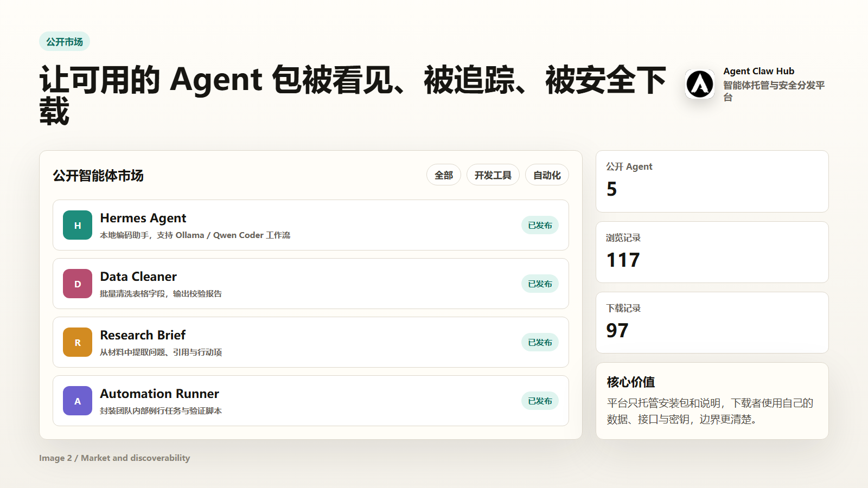Click the 公开智能体市场 panel heading
868x488 pixels.
tap(98, 176)
